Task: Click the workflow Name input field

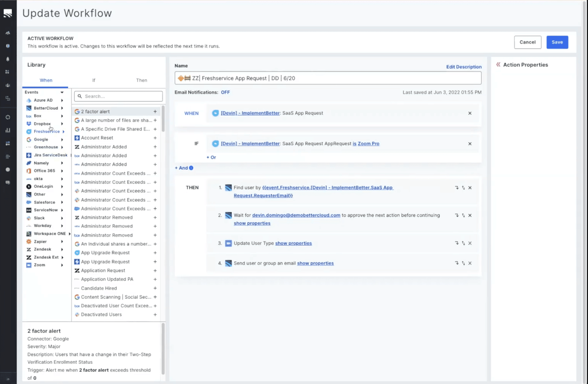Action: pyautogui.click(x=328, y=78)
